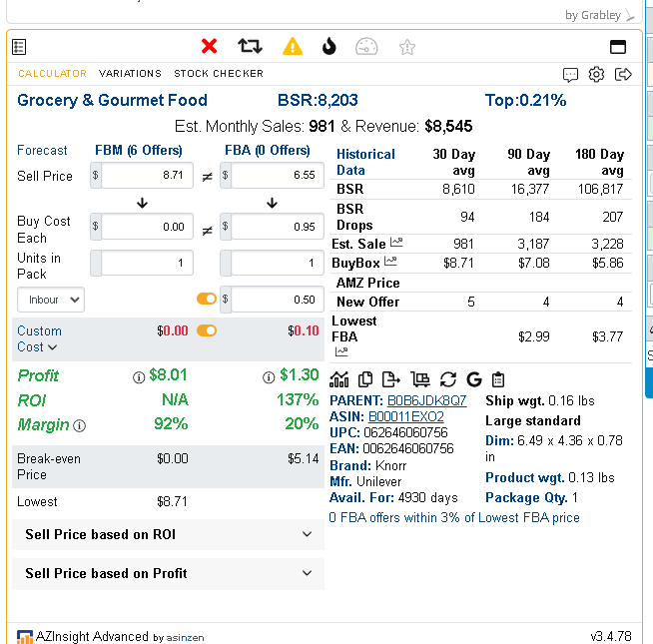Click the FBA down arrow under Sell Price
653x644 pixels.
click(x=272, y=203)
